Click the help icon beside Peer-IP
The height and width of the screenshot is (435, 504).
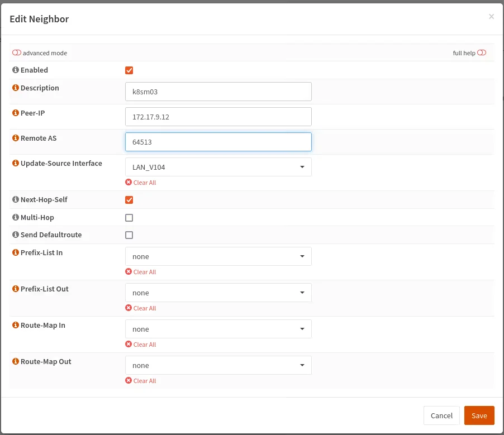pos(16,113)
